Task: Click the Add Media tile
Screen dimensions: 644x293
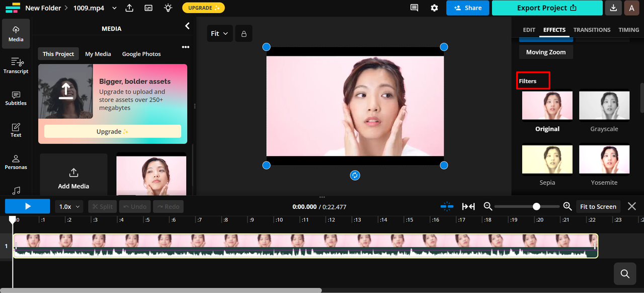Action: [73, 174]
